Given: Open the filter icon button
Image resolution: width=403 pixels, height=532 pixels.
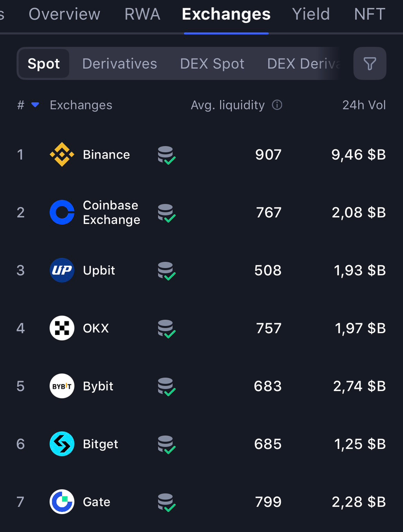Looking at the screenshot, I should pos(369,63).
